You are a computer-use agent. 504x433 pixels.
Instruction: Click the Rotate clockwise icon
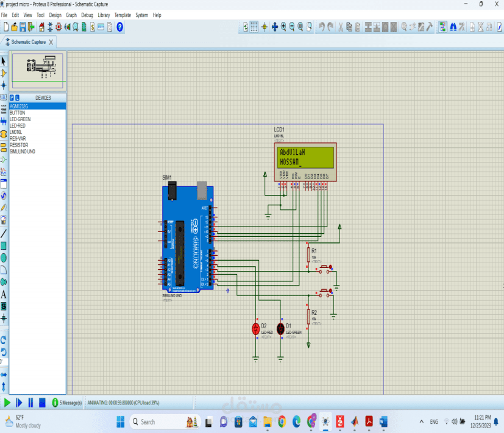tap(4, 340)
